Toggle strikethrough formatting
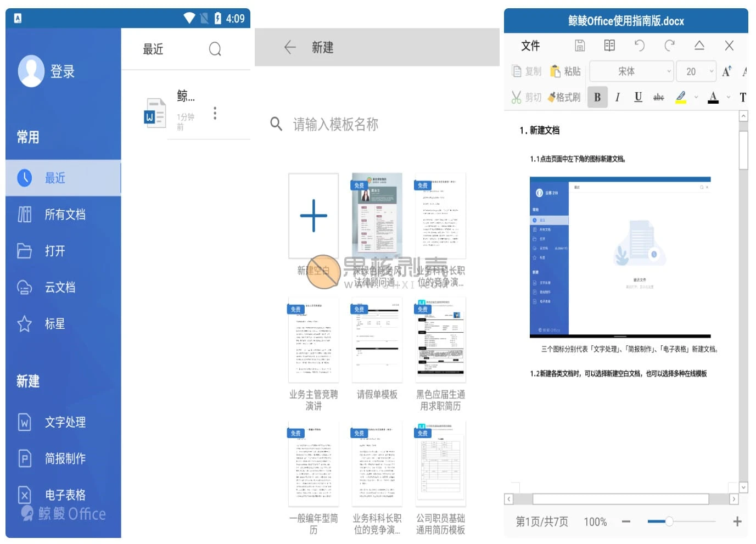 (659, 97)
